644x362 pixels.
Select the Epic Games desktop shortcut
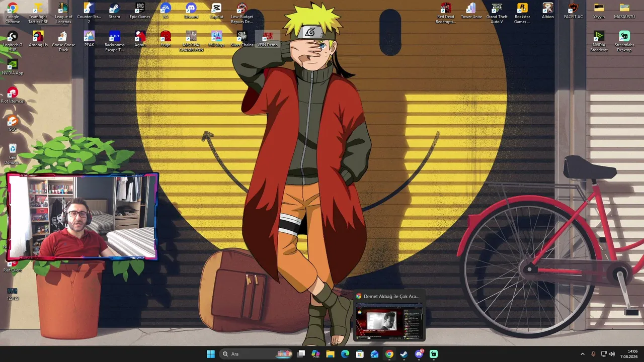[x=140, y=11]
